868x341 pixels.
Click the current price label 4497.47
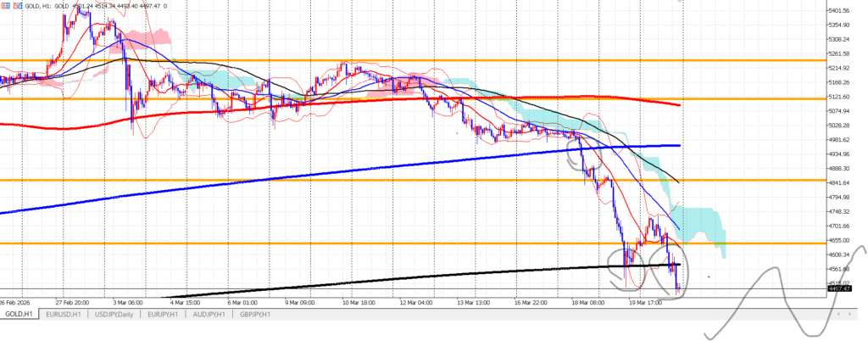point(838,288)
